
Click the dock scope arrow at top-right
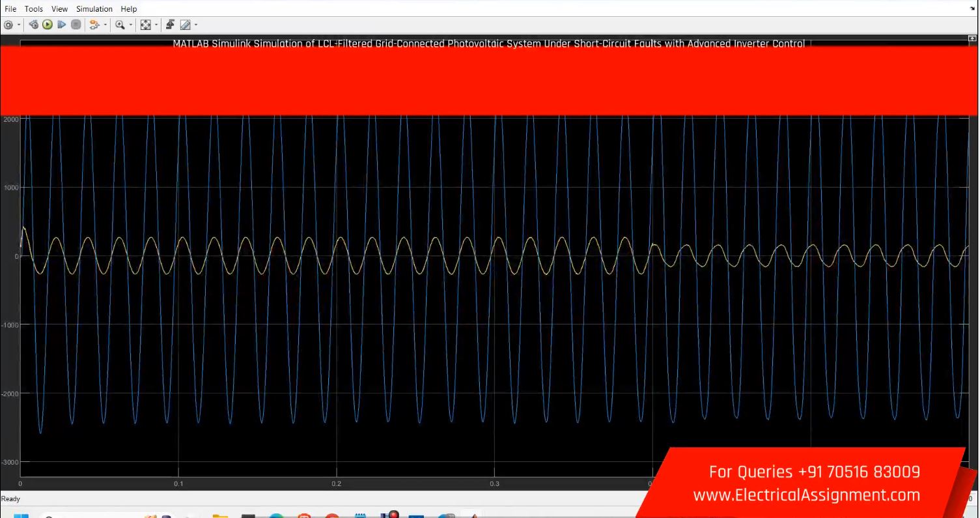pyautogui.click(x=973, y=9)
